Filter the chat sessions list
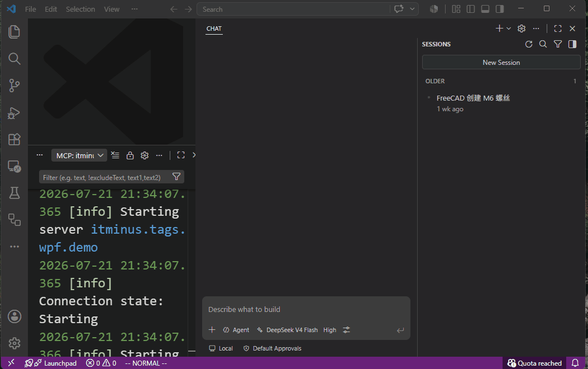 (558, 44)
